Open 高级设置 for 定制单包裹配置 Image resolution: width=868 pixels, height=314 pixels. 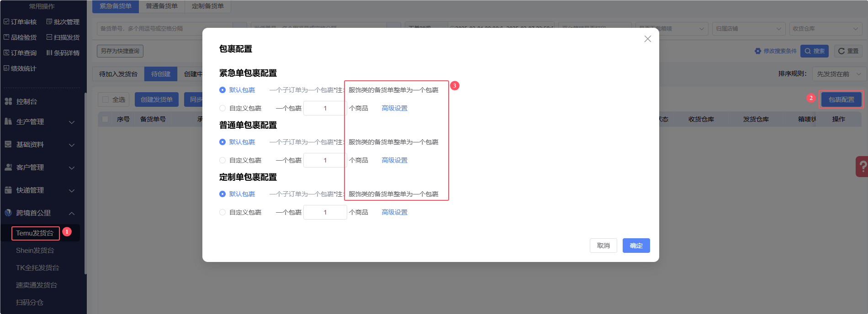tap(394, 212)
